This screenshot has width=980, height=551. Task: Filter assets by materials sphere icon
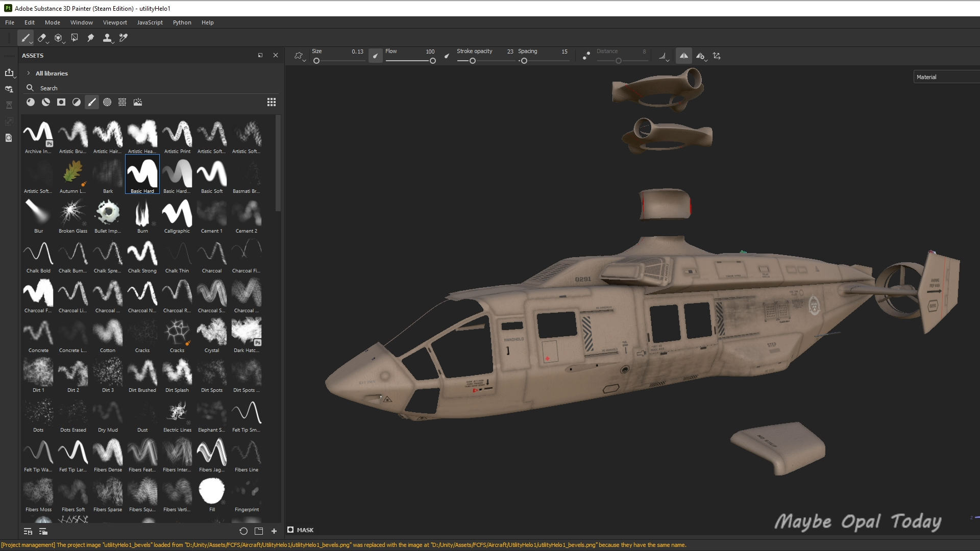[x=31, y=102]
